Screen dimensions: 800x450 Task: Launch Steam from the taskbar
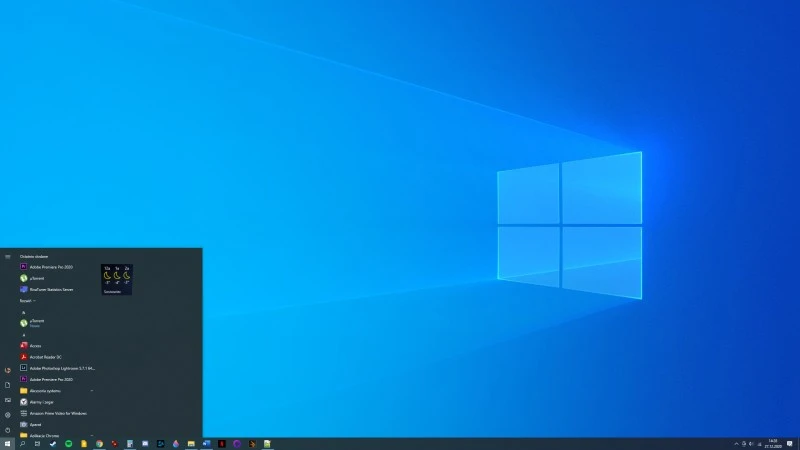[53, 444]
